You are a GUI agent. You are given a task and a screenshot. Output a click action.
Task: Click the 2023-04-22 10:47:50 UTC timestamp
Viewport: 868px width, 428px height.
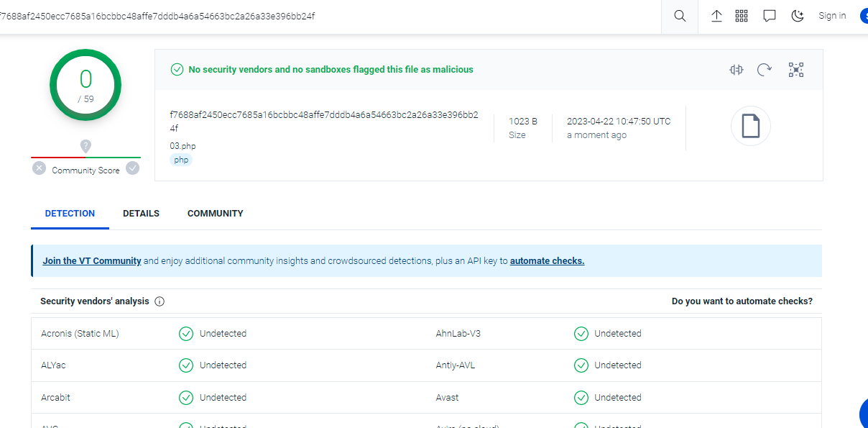click(619, 122)
